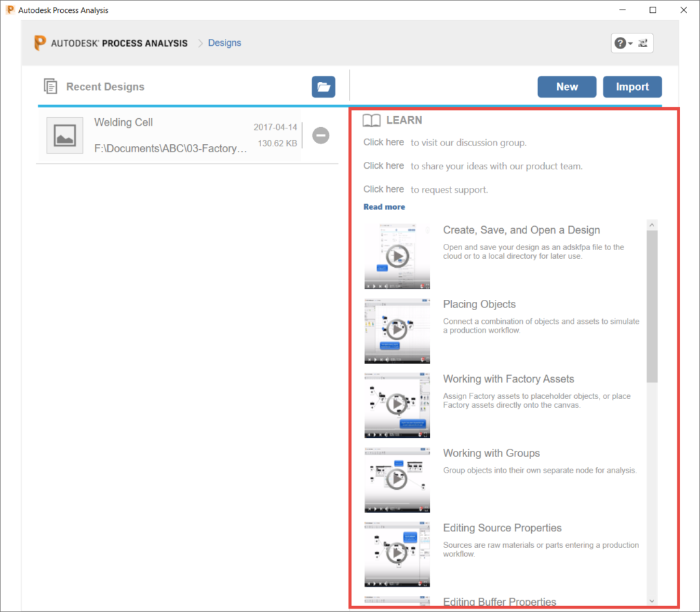Click here to visit discussion group
This screenshot has height=612, width=700.
[383, 142]
